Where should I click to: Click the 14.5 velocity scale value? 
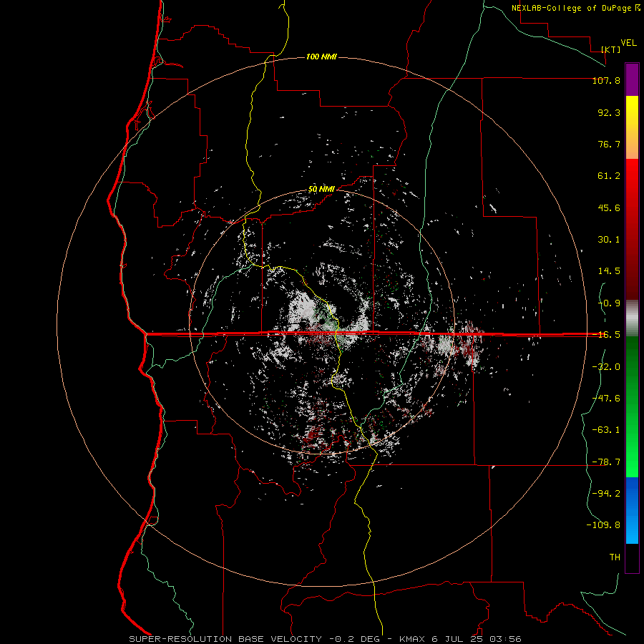tap(609, 271)
